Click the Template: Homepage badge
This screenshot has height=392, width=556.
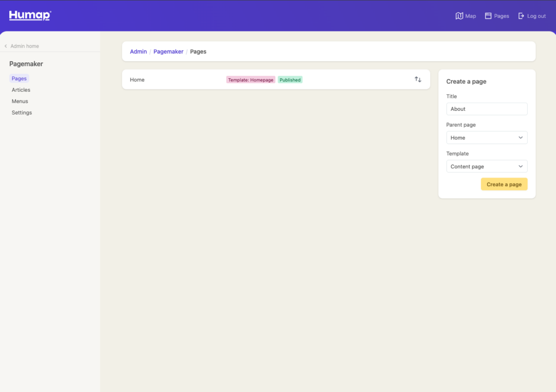tap(250, 80)
